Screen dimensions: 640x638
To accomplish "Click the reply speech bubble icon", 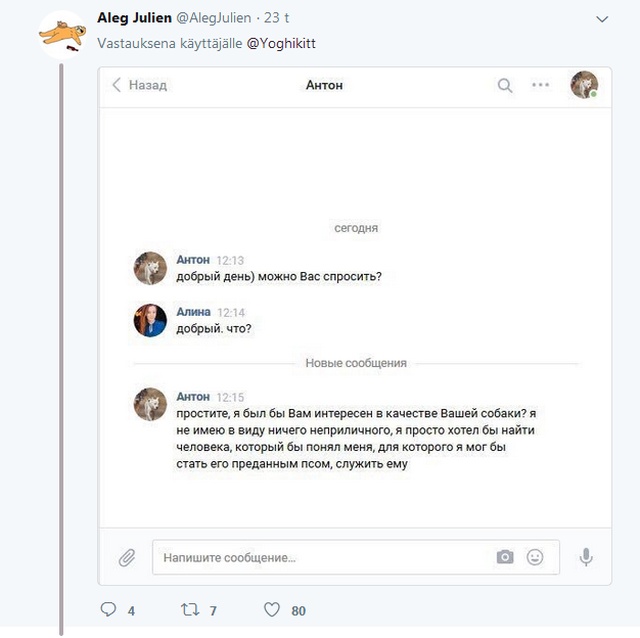I will [x=108, y=609].
